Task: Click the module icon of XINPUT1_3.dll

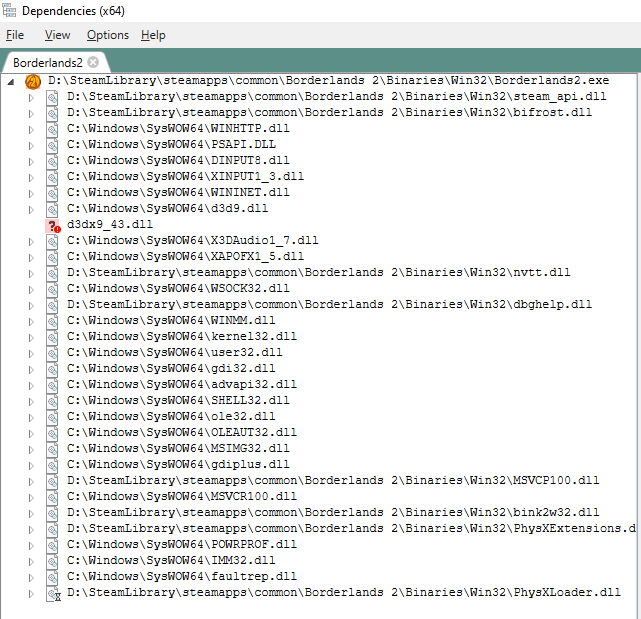Action: coord(52,177)
